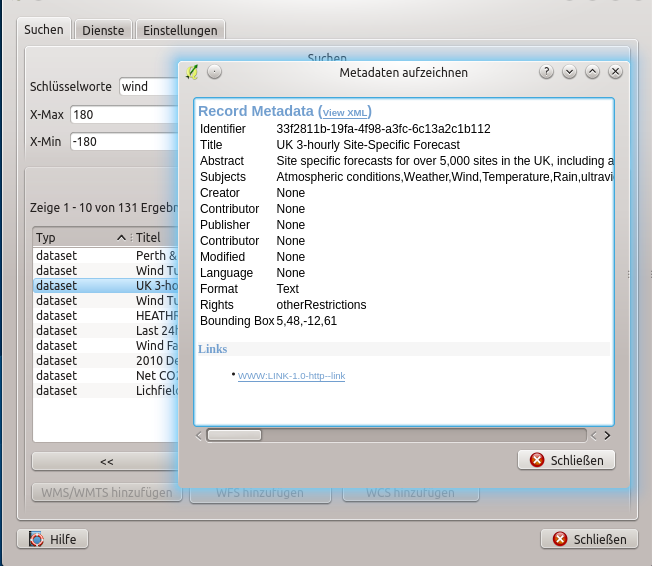Click the QGIS icon in the dialog title bar
The width and height of the screenshot is (652, 566).
193,72
